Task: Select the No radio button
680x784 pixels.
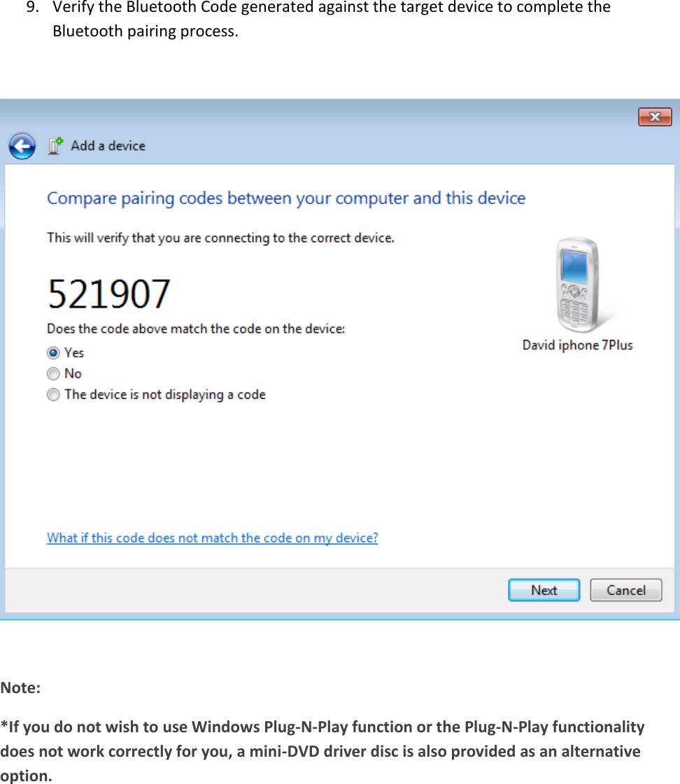Action: coord(53,373)
